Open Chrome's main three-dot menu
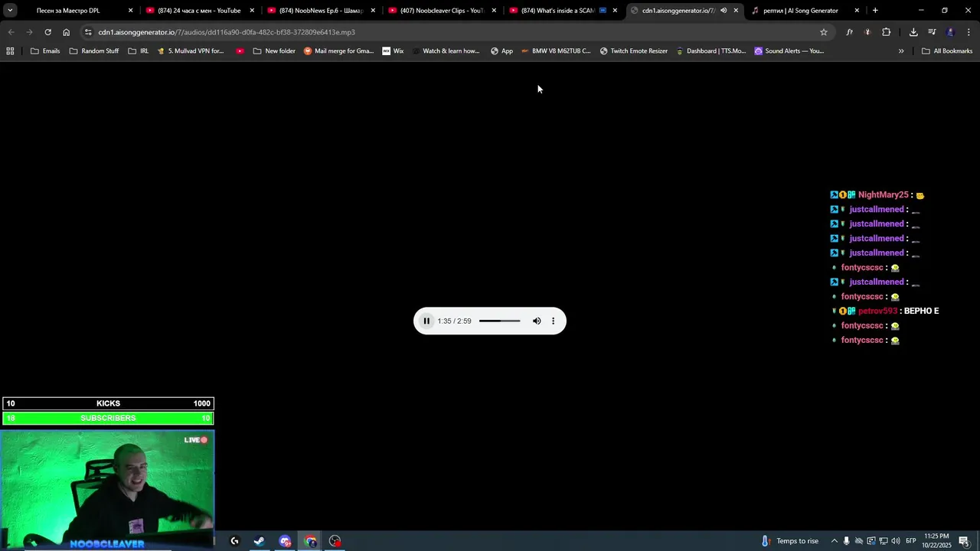 (x=969, y=32)
